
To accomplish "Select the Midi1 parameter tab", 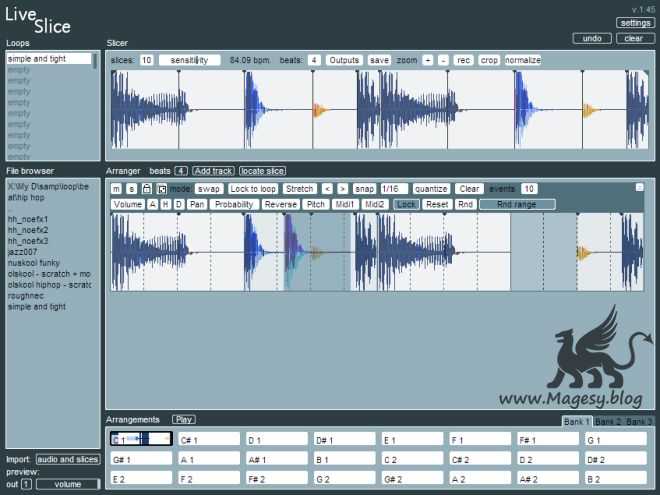I will tap(345, 205).
